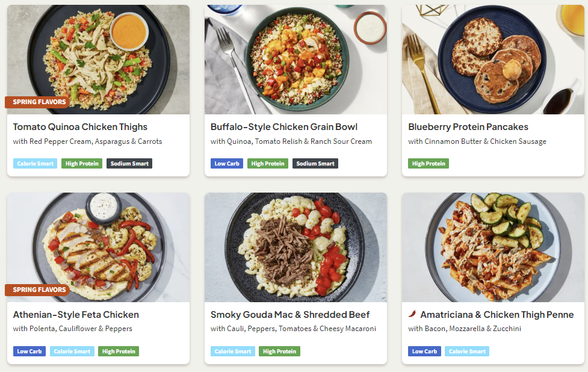Click Spring Flavors badge on Feta Chicken
This screenshot has width=588, height=372.
(x=39, y=290)
